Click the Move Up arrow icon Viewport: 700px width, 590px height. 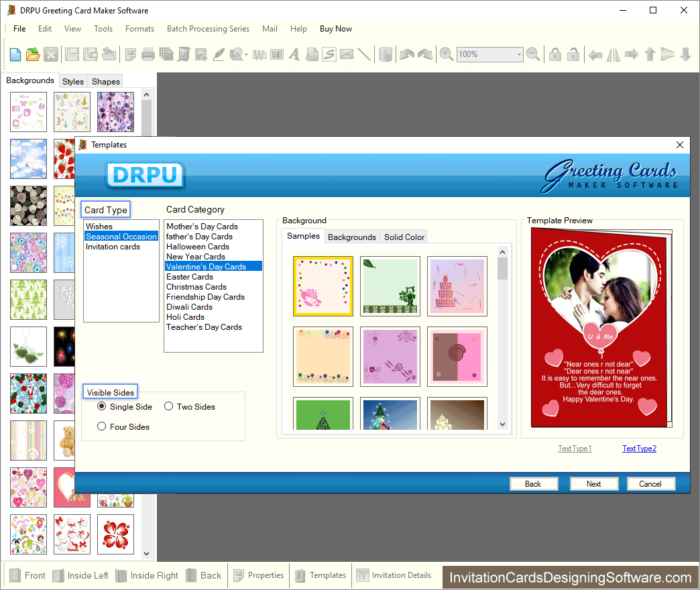click(x=650, y=54)
